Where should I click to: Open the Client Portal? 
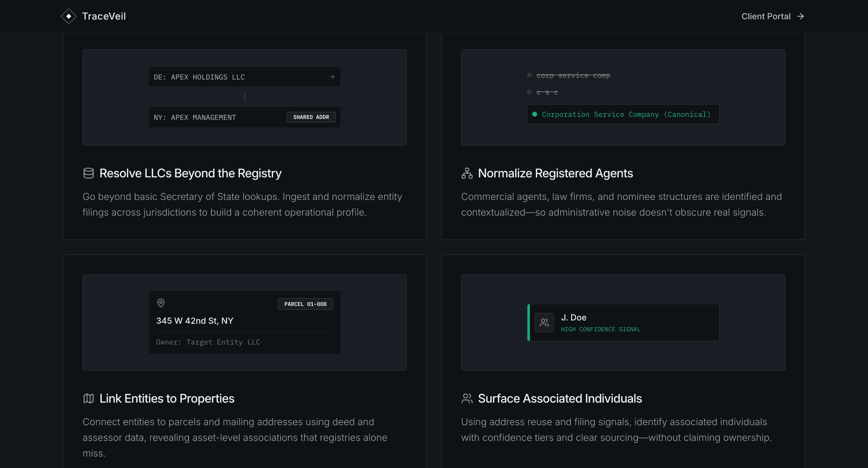[766, 16]
